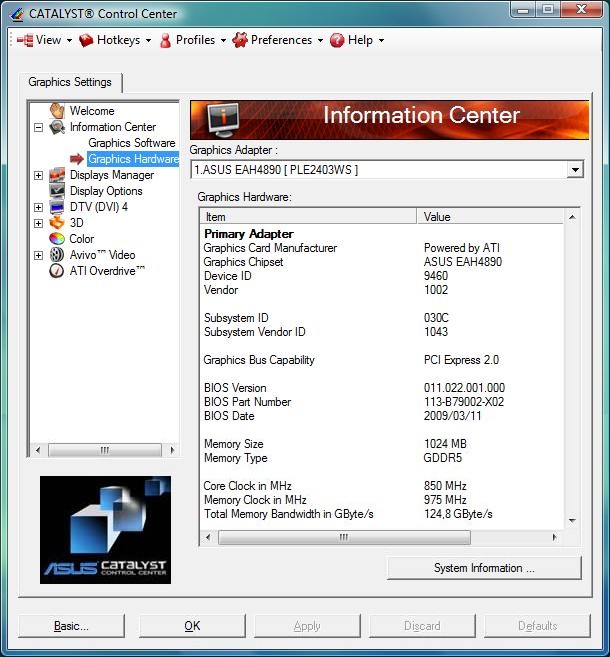This screenshot has width=610, height=657.
Task: Click the Displays Manager icon
Action: (x=57, y=175)
